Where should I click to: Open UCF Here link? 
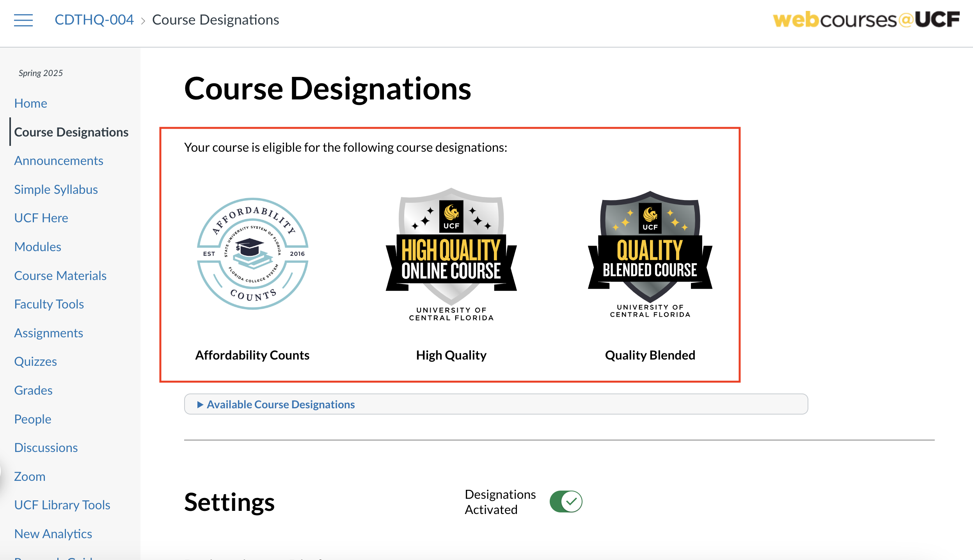[41, 218]
